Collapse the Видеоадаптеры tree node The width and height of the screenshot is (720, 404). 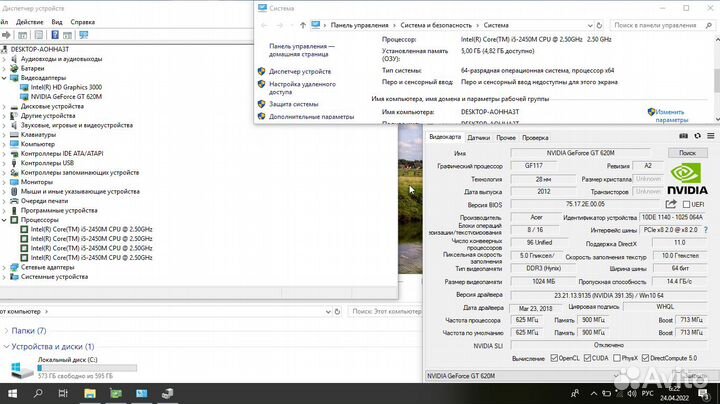point(4,78)
